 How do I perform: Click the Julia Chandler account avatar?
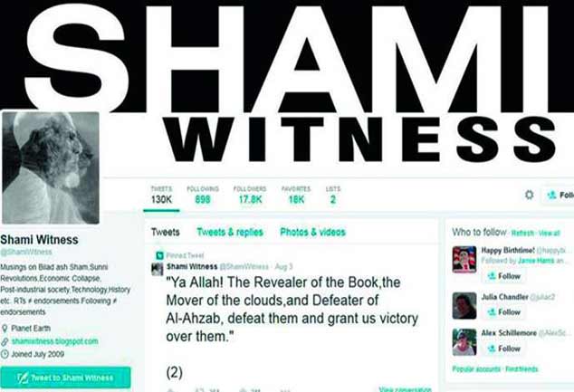464,306
